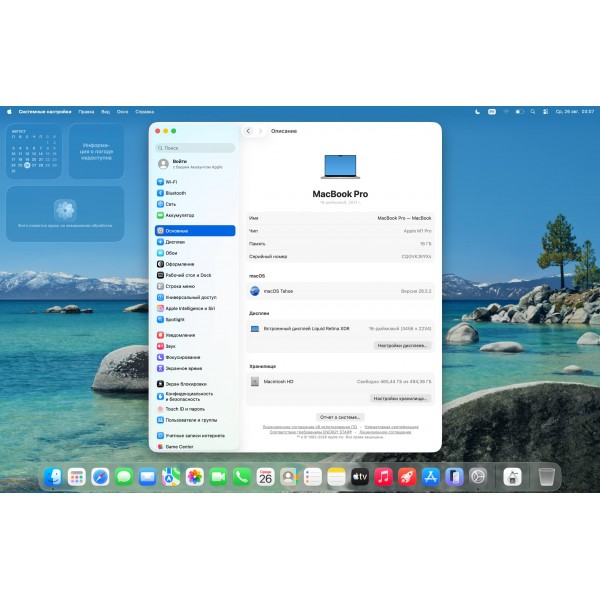This screenshot has height=600, width=600.
Task: Click the calendar widget on desktop
Action: click(34, 151)
